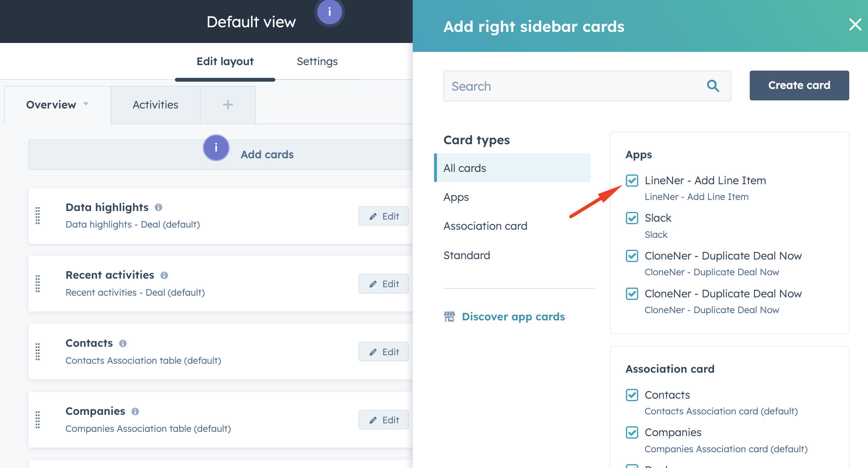Image resolution: width=868 pixels, height=468 pixels.
Task: Open the Activities tab
Action: tap(155, 105)
